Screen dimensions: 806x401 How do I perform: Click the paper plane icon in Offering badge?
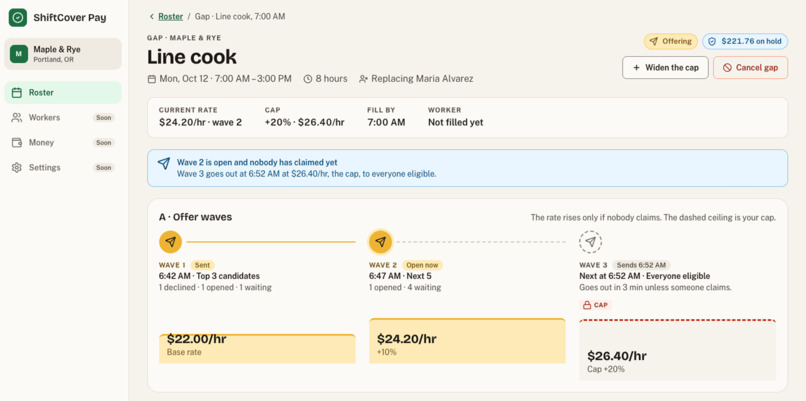[x=653, y=41]
